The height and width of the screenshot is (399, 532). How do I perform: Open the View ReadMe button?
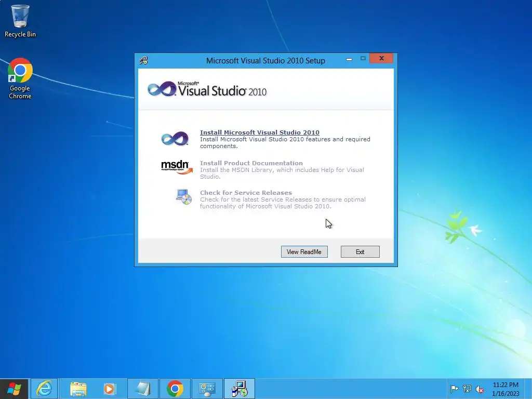coord(304,252)
